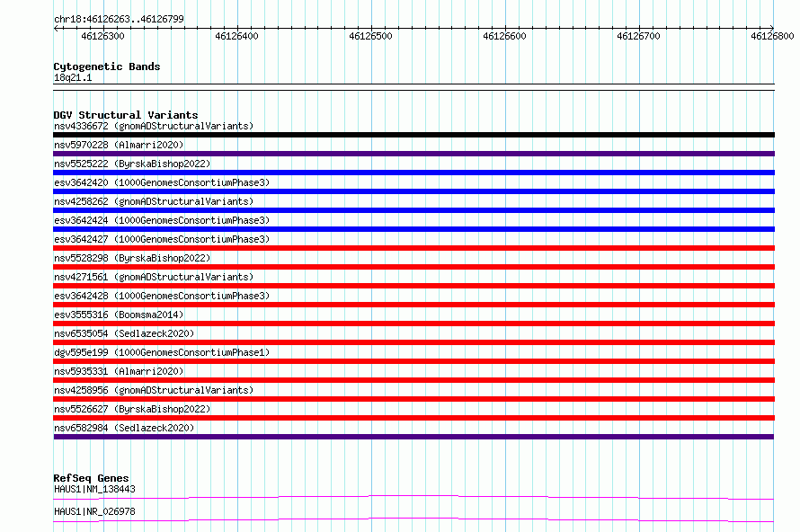800x532 pixels.
Task: Open variant nsv6582984 (Sedlazeck2020) label
Action: pos(124,428)
